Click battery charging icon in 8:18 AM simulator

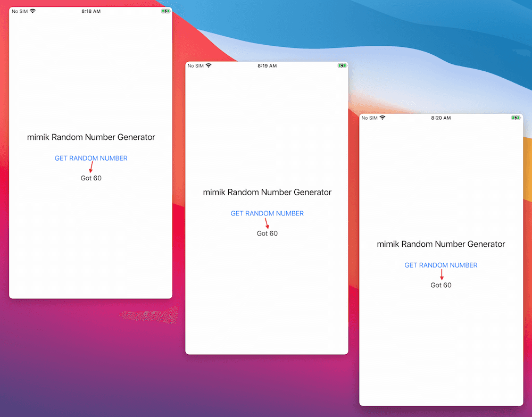[x=165, y=11]
